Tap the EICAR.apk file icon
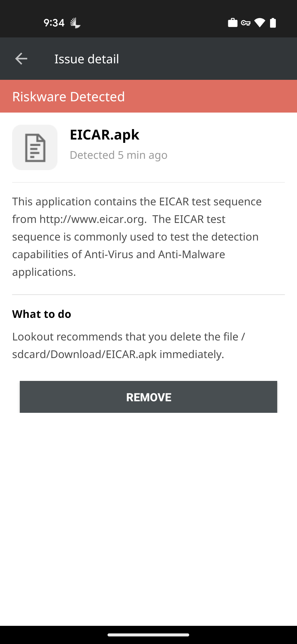Screen dimensions: 297x644 tap(35, 147)
